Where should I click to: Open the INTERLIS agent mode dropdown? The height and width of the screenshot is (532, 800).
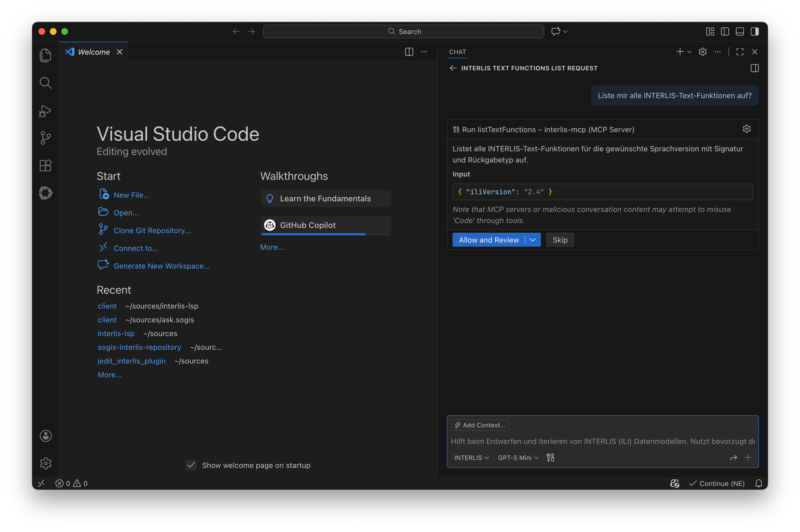coord(471,458)
